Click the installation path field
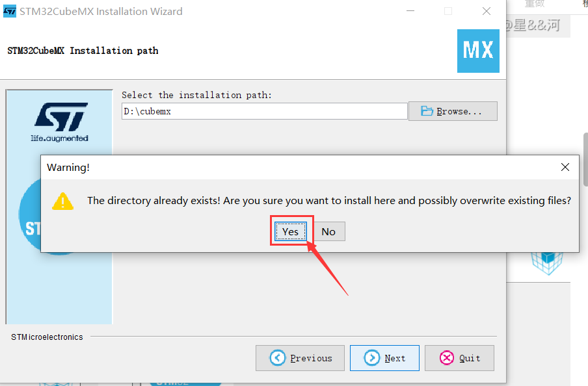 pyautogui.click(x=264, y=111)
